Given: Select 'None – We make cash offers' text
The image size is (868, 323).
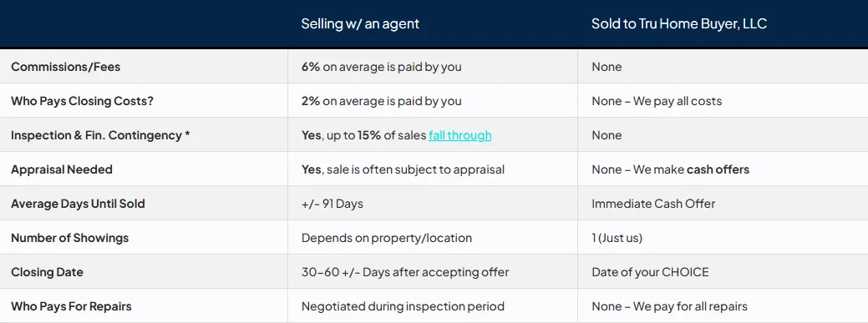Looking at the screenshot, I should 670,169.
